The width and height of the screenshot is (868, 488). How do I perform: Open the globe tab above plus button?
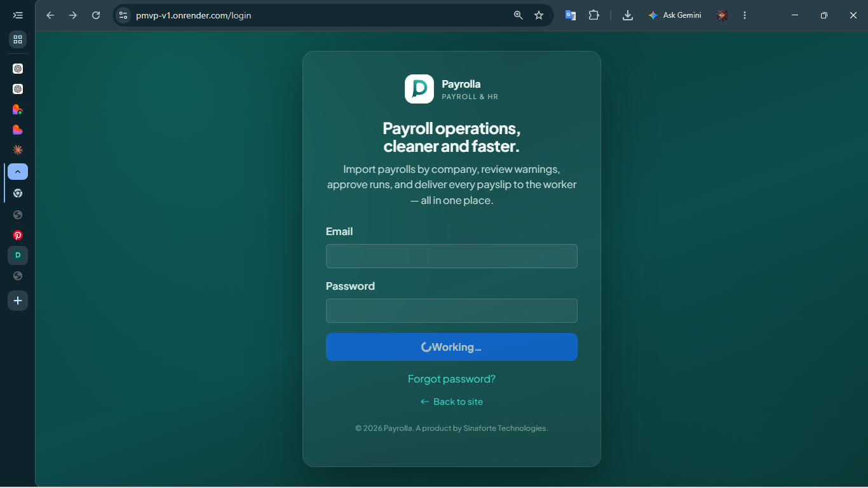tap(18, 276)
